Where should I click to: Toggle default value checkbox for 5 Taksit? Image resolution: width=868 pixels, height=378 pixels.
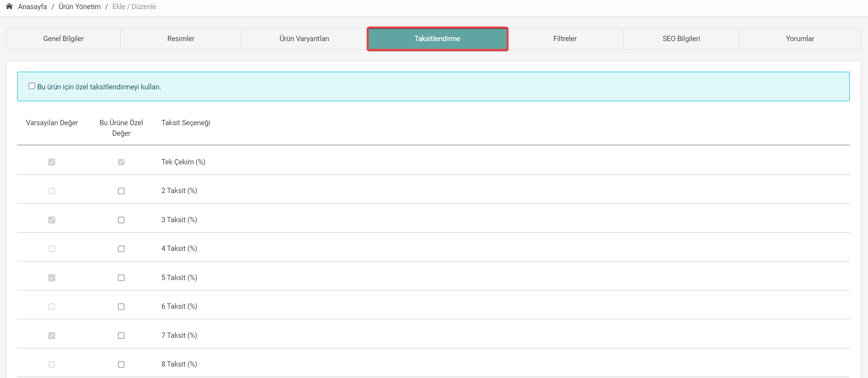52,278
